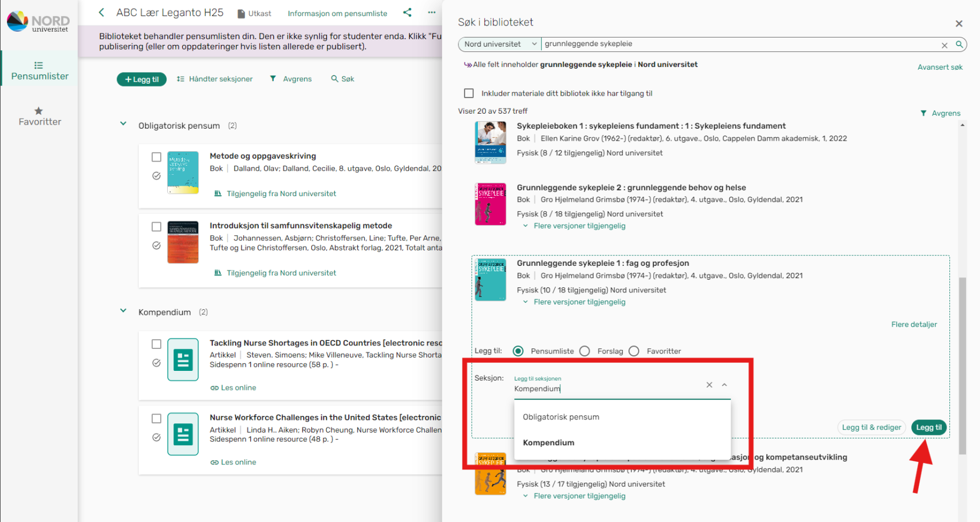Open Sykepleieboken 1 cover thumbnail
Screen dimensions: 980x522
(x=491, y=142)
